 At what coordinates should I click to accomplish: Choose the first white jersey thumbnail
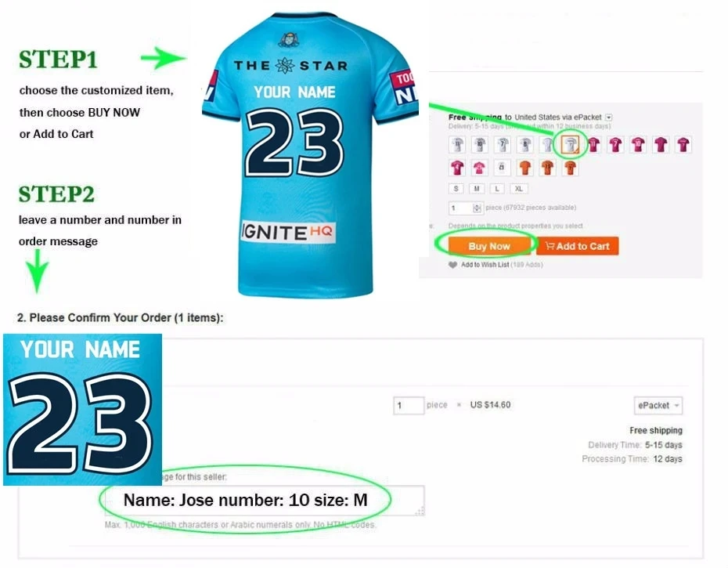pos(457,145)
